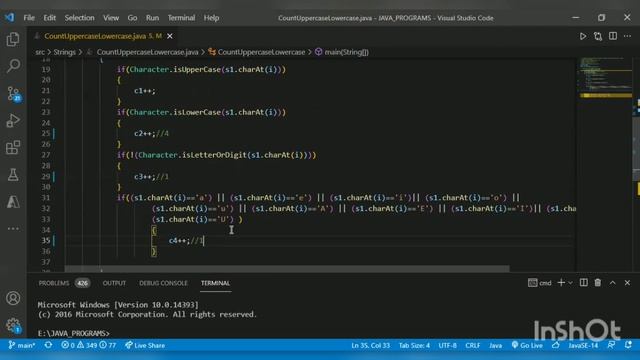Screen dimensions: 640x360
Task: Run the Java file with play button
Action: coord(583,36)
